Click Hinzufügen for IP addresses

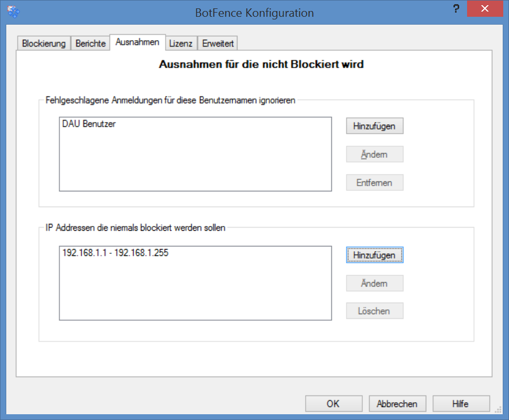pyautogui.click(x=375, y=255)
